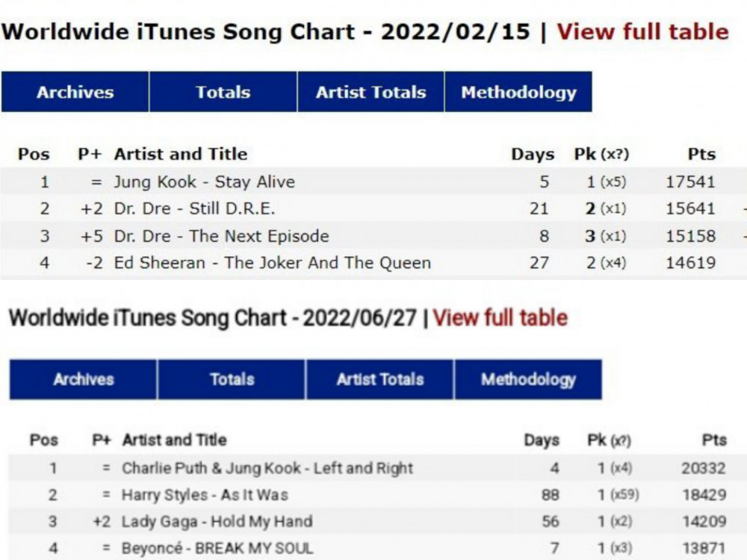Open Methodology button in the 2022/06/27 chart
This screenshot has width=747, height=560.
point(528,379)
